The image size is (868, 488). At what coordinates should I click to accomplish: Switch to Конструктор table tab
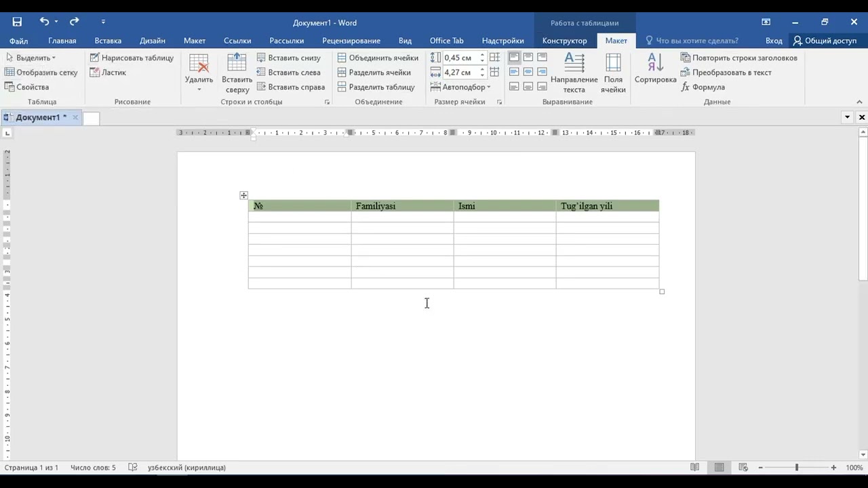point(564,41)
